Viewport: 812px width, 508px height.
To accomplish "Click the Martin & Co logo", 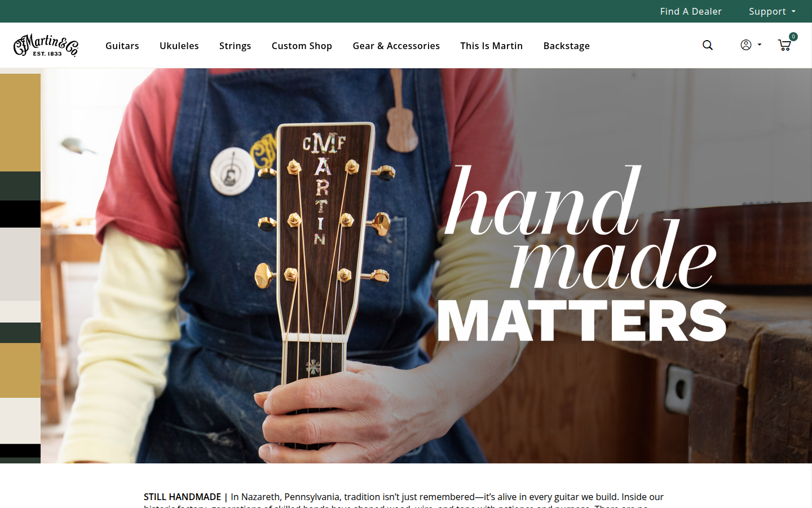I will [46, 45].
